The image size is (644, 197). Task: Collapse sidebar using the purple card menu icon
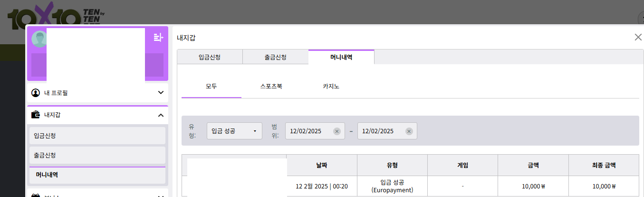point(158,37)
